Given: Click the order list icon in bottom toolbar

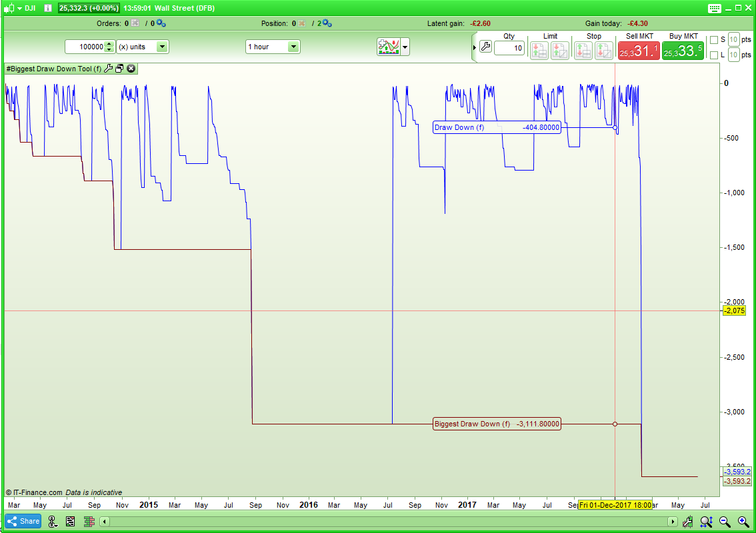Looking at the screenshot, I should coord(71,521).
